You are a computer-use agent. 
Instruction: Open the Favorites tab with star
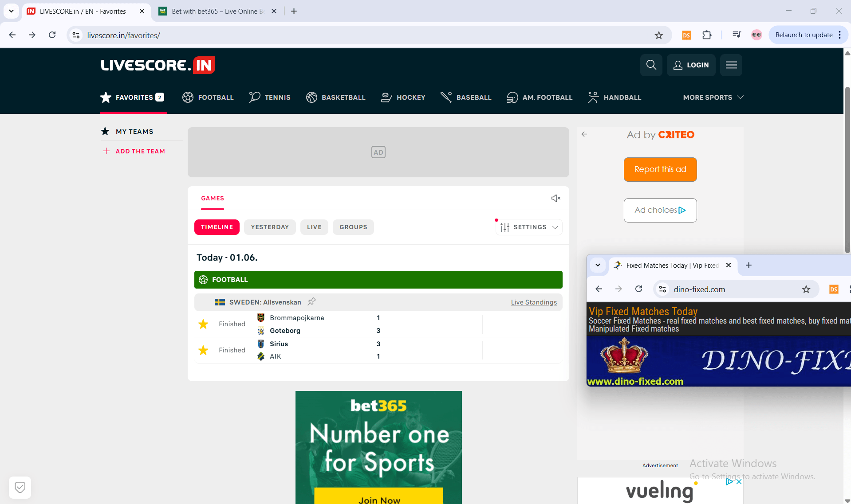(132, 97)
